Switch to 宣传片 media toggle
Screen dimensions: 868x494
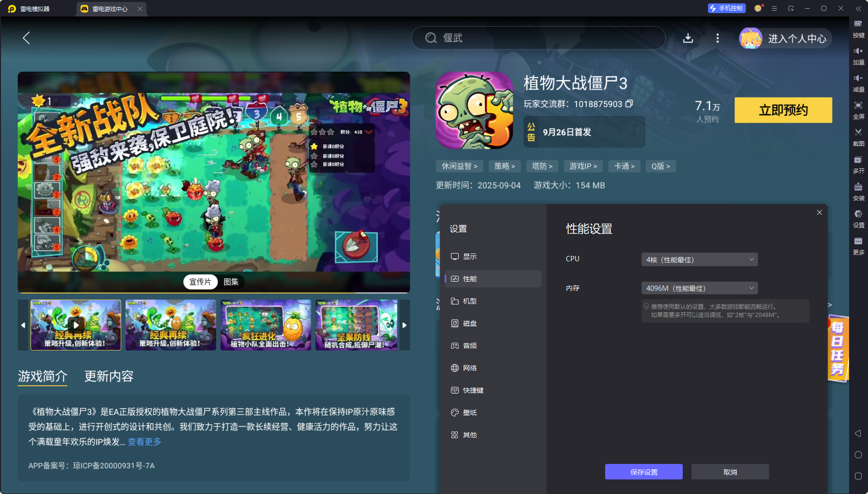point(200,282)
